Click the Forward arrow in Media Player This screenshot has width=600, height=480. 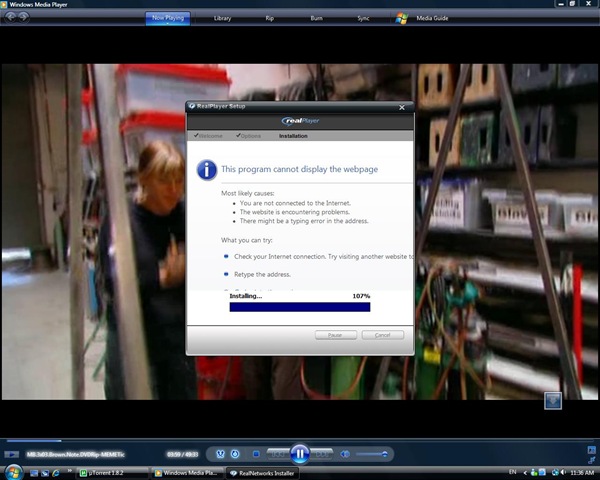click(x=24, y=17)
